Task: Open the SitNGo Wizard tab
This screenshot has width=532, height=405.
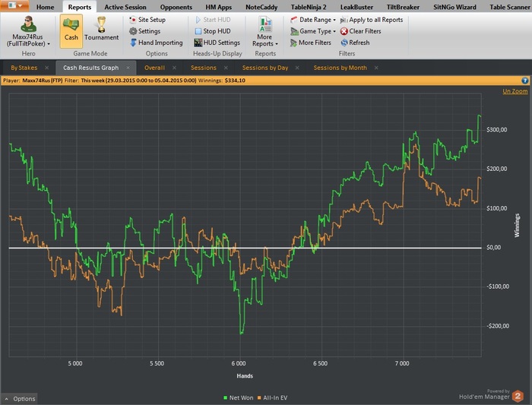Action: [454, 7]
